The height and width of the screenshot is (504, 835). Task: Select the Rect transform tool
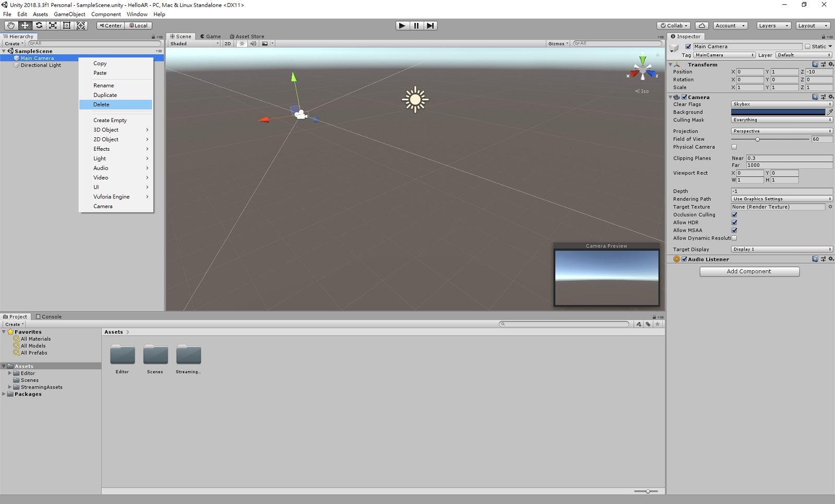[x=67, y=26]
